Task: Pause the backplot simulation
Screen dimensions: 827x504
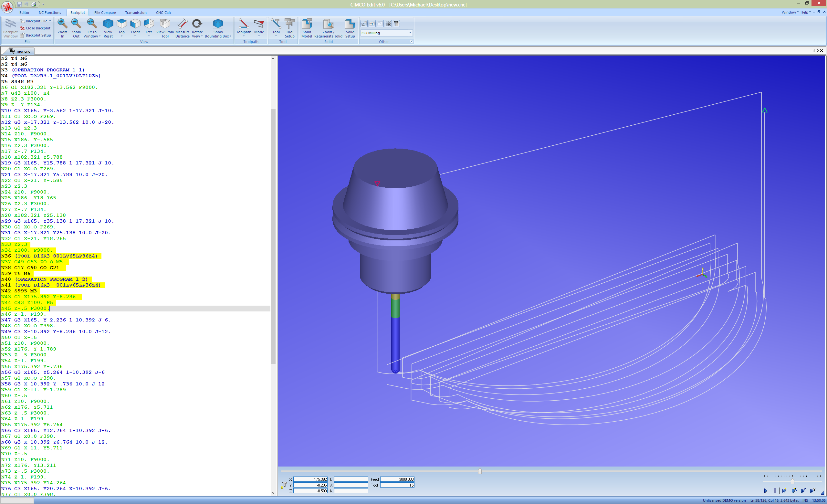Action: click(775, 490)
